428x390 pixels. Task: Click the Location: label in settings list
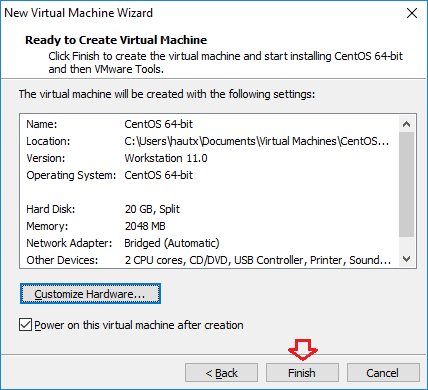click(48, 141)
